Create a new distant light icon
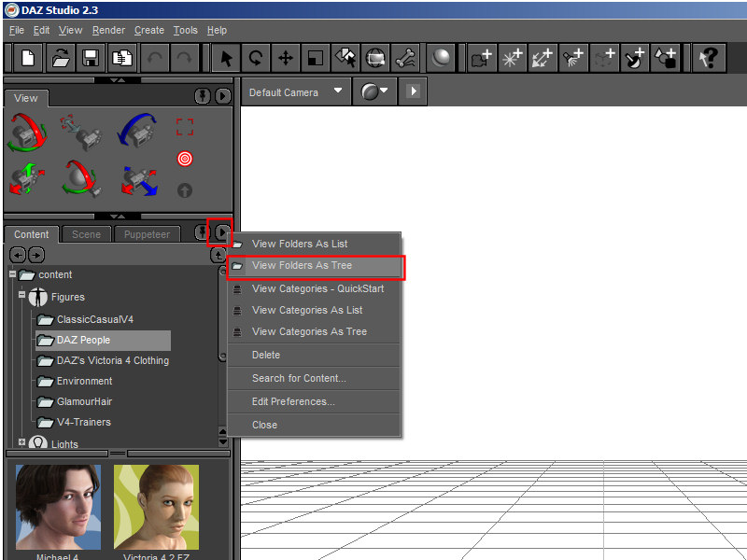 click(x=543, y=58)
